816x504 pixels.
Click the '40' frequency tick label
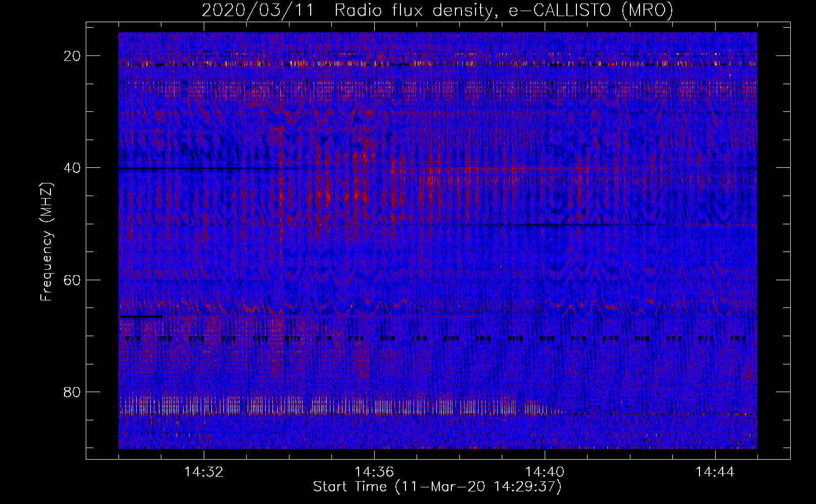click(x=73, y=167)
